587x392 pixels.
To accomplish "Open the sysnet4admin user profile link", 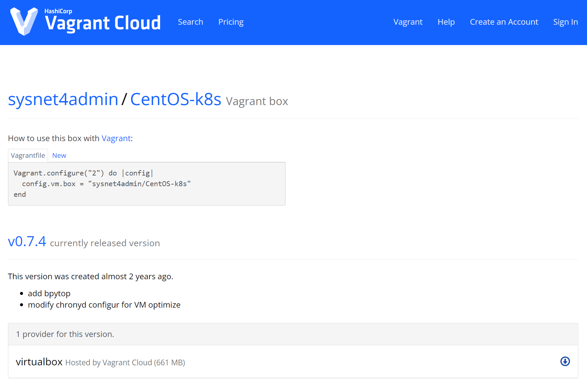I will click(x=63, y=99).
